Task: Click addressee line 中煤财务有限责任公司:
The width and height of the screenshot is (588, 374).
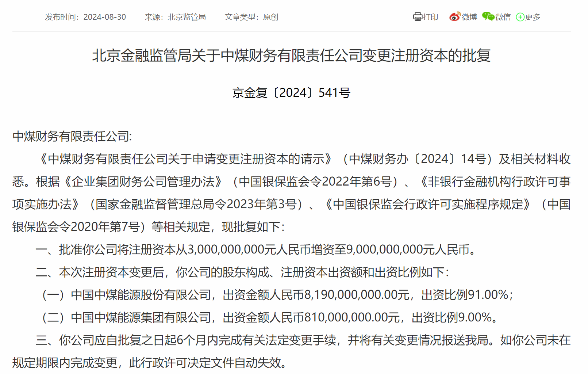Action: [72, 136]
